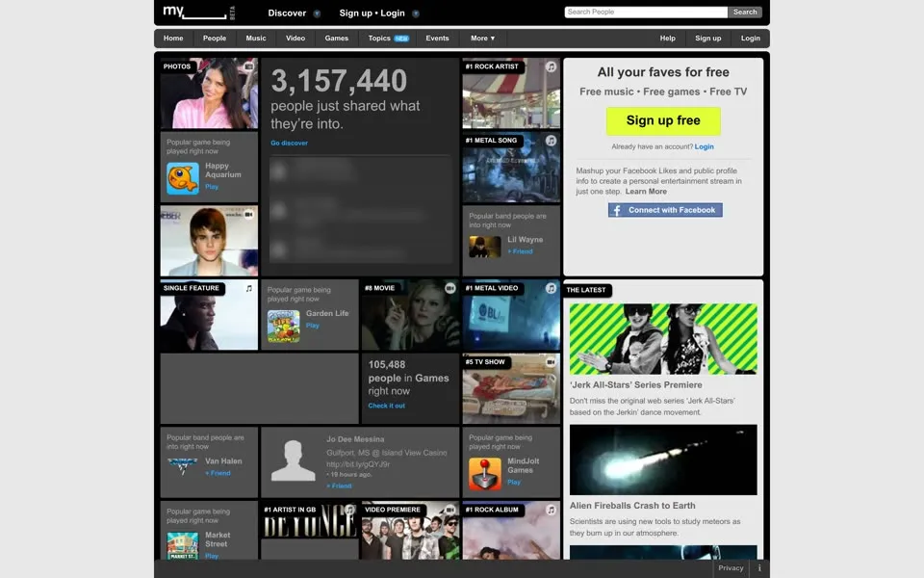Click video camera icon on #5 TV Show
This screenshot has width=924, height=578.
pos(551,362)
